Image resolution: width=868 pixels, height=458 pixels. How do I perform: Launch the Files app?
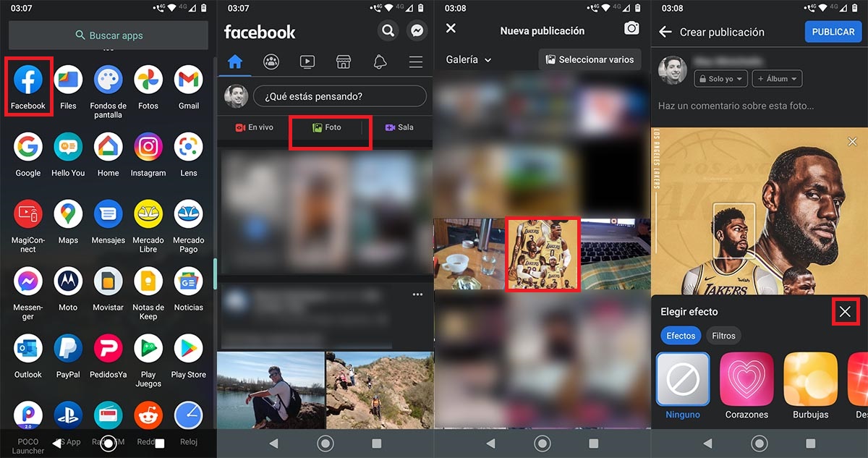68,79
